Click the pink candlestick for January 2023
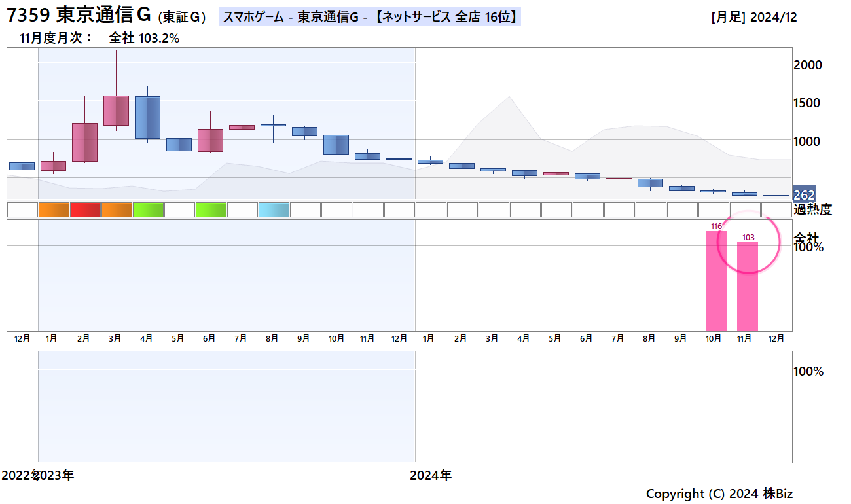This screenshot has height=504, width=851. click(x=54, y=166)
